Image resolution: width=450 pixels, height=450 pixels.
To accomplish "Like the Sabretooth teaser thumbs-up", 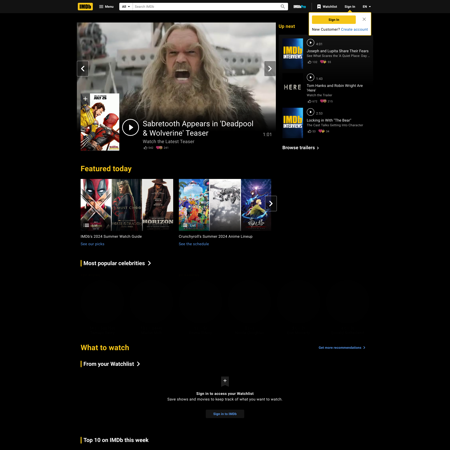I will (x=148, y=148).
